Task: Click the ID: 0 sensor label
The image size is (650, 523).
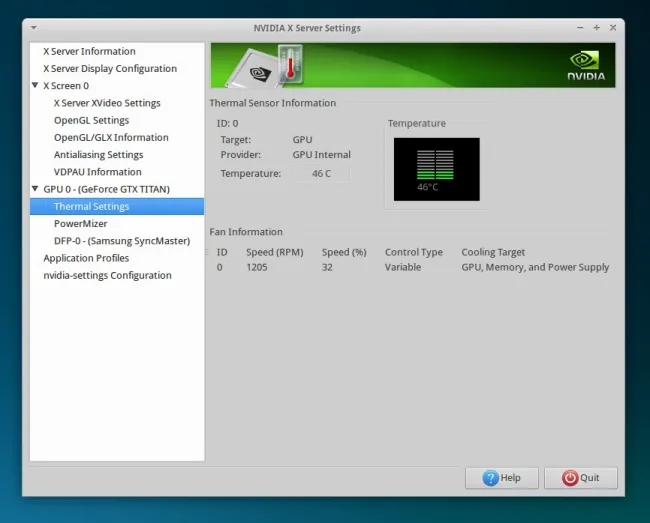Action: point(227,123)
